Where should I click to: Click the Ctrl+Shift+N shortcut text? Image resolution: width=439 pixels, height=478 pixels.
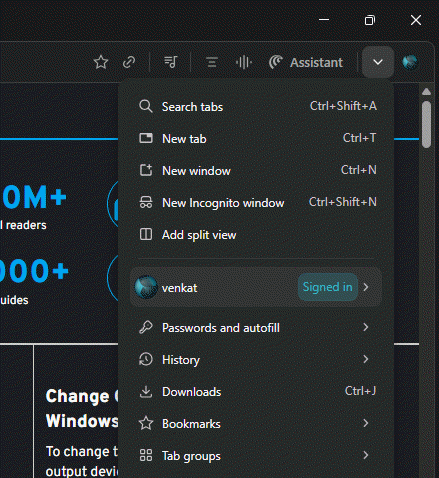pos(343,202)
